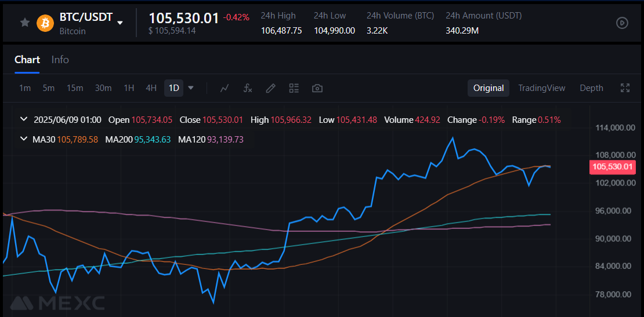Collapse the OHLC data row chevron
Image resolution: width=644 pixels, height=317 pixels.
click(24, 120)
